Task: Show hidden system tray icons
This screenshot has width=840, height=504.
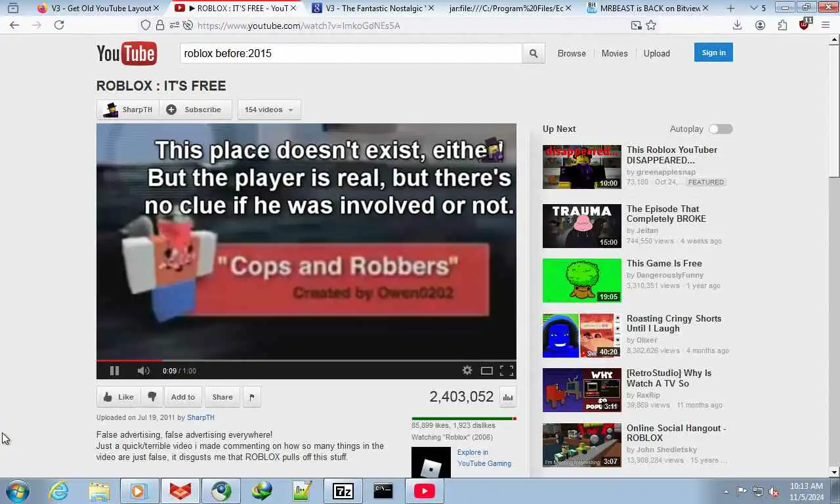Action: [x=726, y=492]
